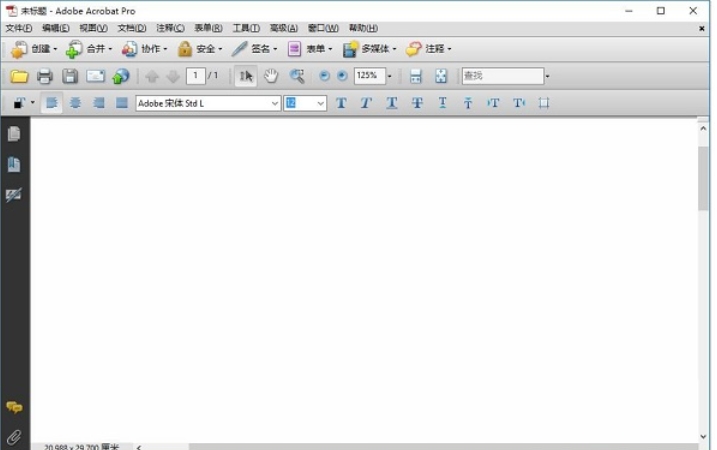Open the Comments panel speech bubbles icon
Screen dimensions: 717x450
point(14,407)
